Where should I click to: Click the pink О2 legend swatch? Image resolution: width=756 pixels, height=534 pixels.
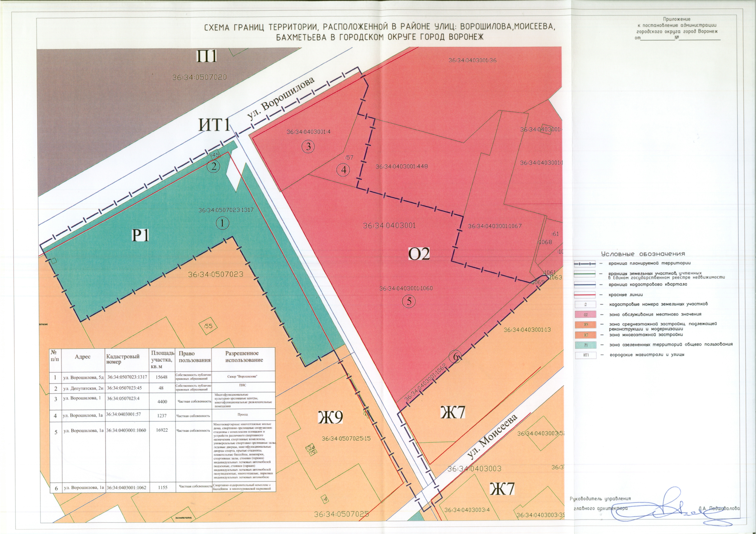pyautogui.click(x=585, y=315)
